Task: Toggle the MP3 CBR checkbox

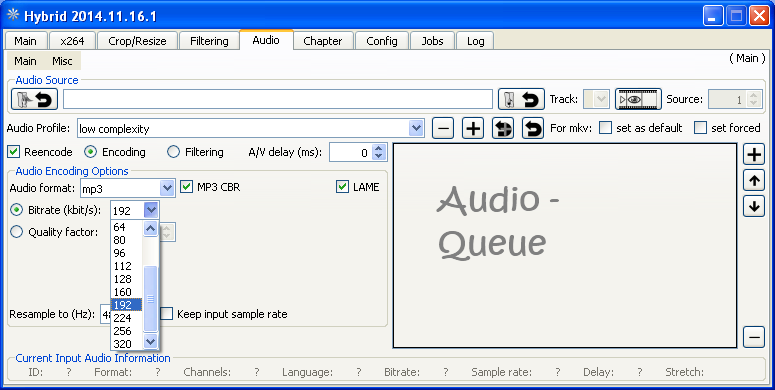Action: 186,187
